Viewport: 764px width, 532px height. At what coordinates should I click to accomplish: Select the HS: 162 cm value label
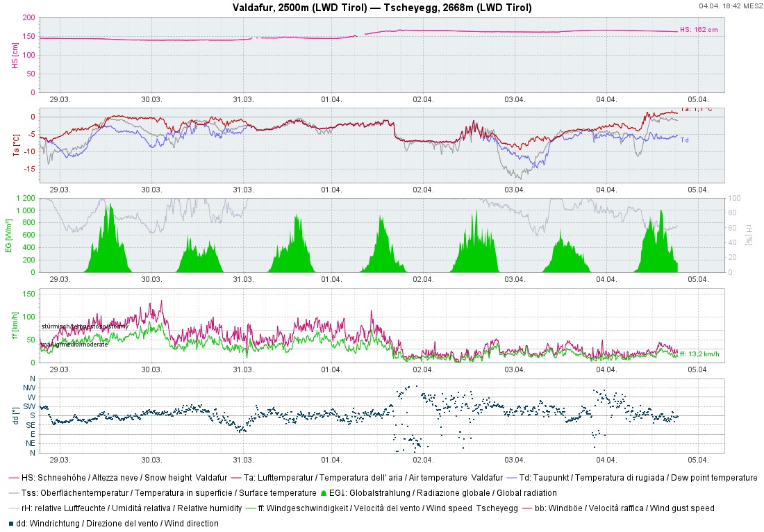tap(698, 30)
